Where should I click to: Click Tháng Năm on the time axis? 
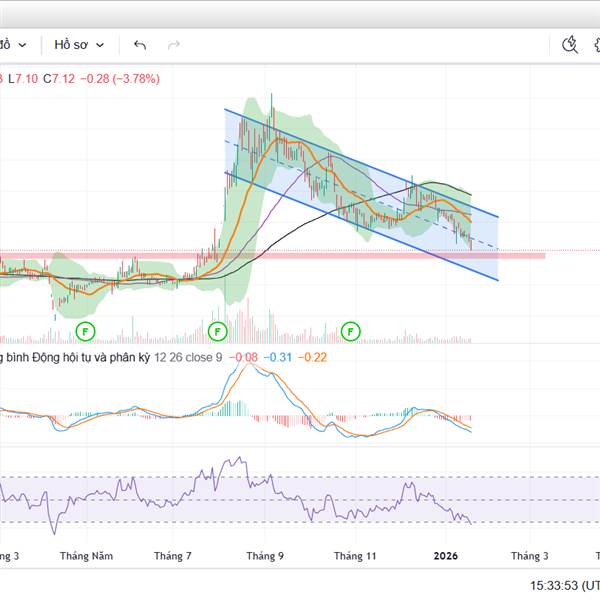(x=84, y=555)
